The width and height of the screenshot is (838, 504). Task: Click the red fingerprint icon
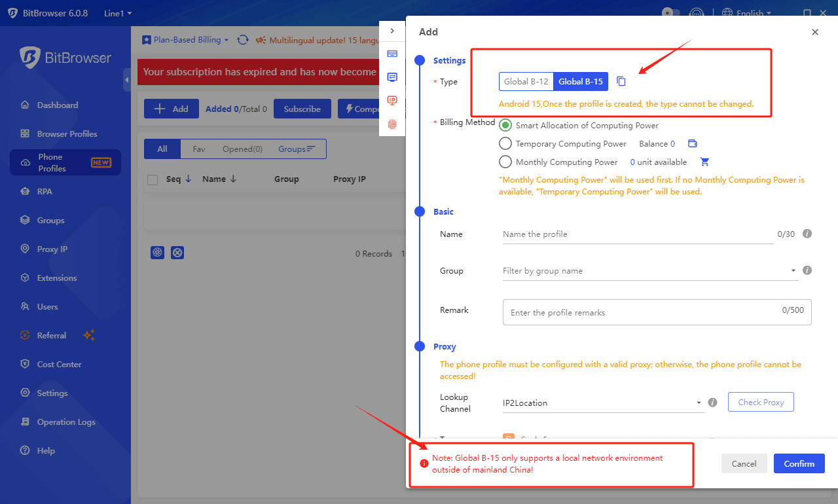pos(392,123)
